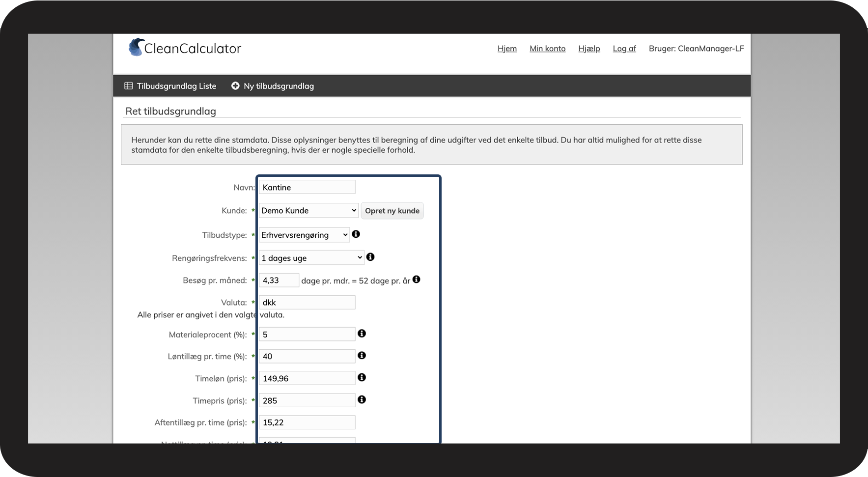868x477 pixels.
Task: Expand the Tilbudstype dropdown
Action: [304, 235]
